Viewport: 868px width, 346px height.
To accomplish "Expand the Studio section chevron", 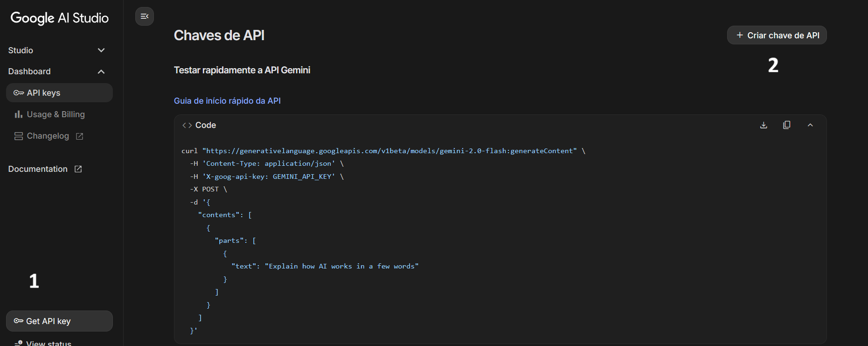I will point(101,50).
